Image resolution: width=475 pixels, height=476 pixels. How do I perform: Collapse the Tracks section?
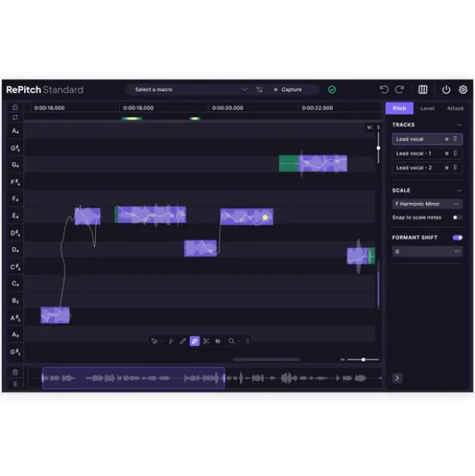pyautogui.click(x=459, y=125)
